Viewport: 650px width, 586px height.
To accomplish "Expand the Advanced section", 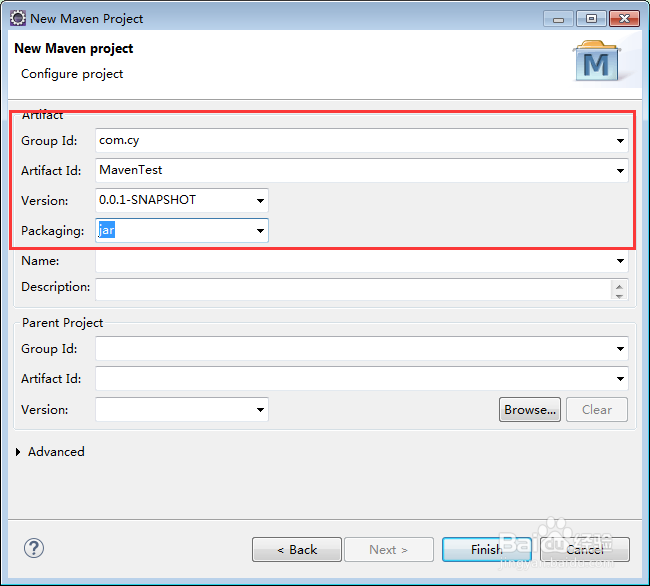I will pos(18,452).
